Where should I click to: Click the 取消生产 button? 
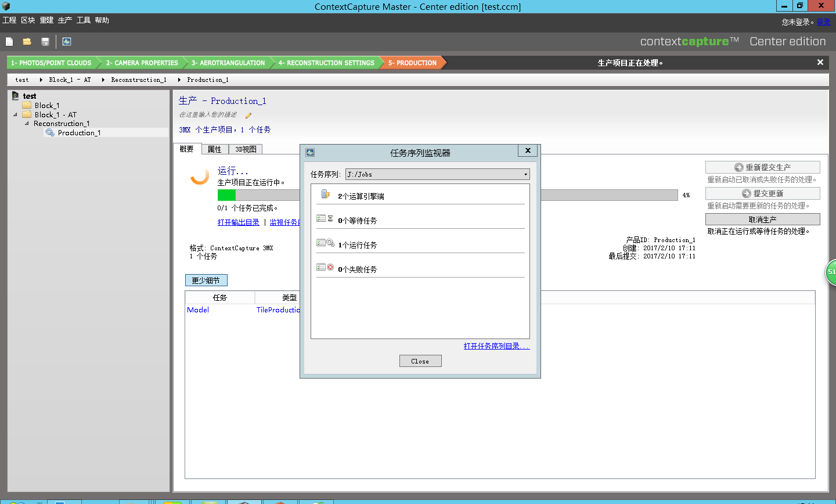[762, 219]
